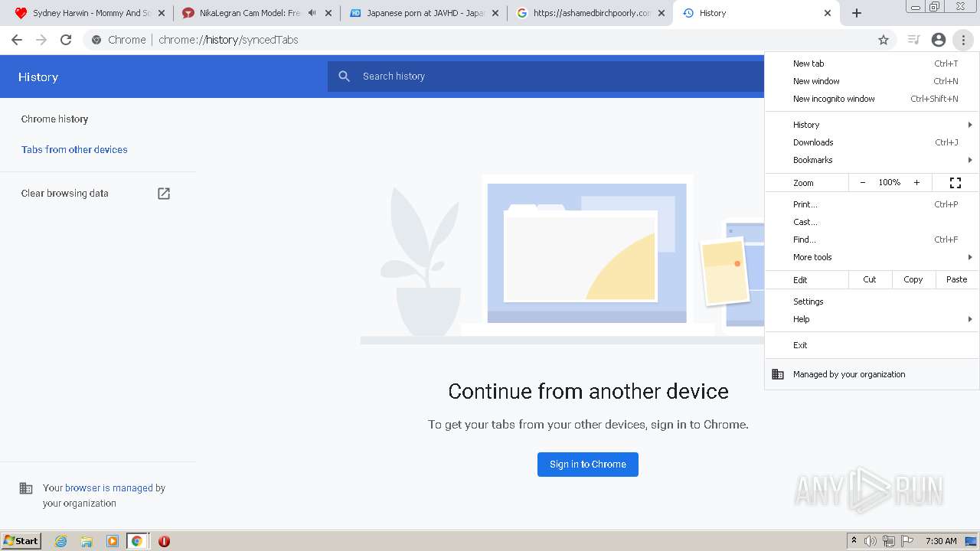Click Paste in the Edit row
The height and width of the screenshot is (551, 980).
coord(957,279)
